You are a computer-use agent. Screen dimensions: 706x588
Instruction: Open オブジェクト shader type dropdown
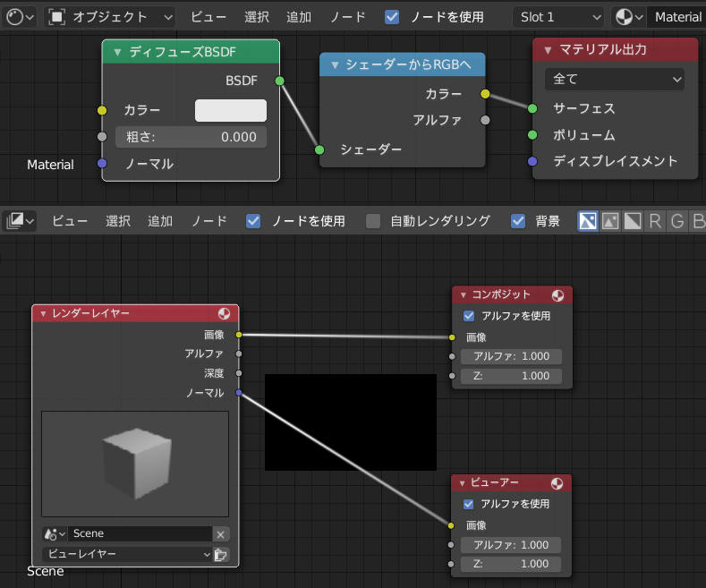coord(110,17)
